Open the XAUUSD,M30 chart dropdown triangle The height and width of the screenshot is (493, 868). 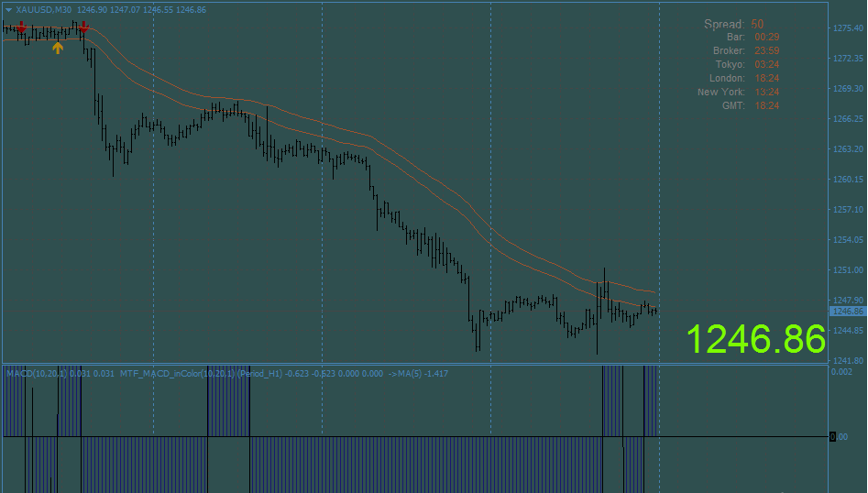point(8,9)
